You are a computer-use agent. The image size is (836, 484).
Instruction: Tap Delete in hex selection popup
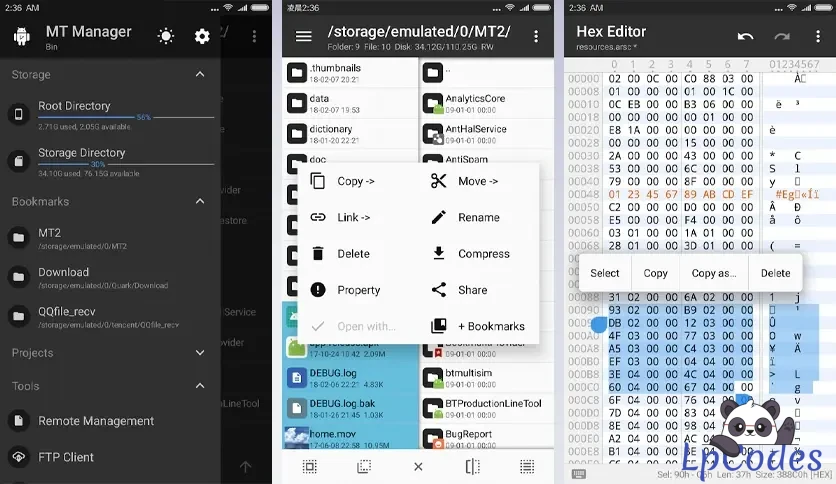[775, 273]
